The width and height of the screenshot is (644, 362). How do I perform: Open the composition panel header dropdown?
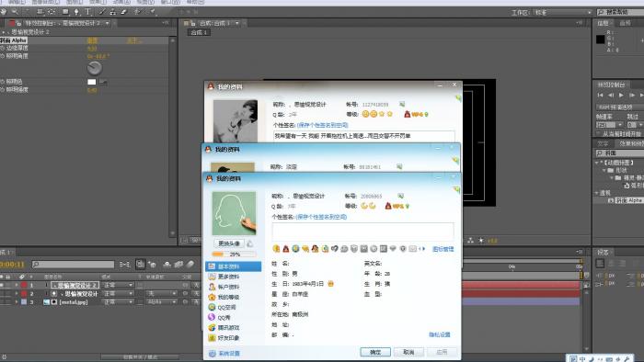click(x=237, y=23)
